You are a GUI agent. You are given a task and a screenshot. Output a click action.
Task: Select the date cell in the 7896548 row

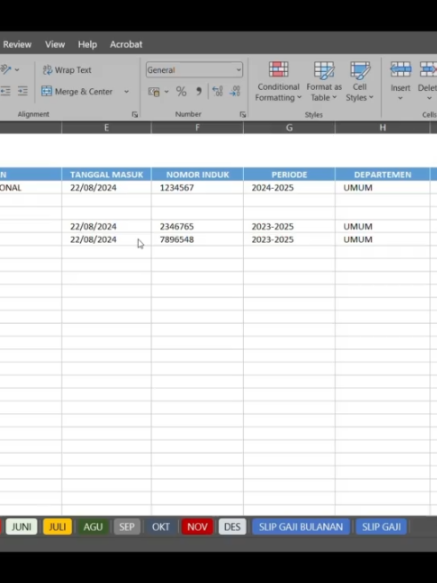106,239
